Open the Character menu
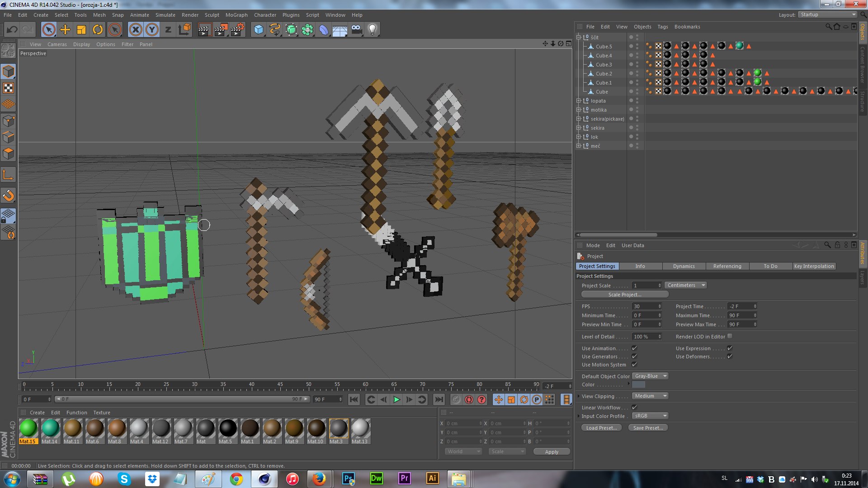Viewport: 868px width, 488px height. click(265, 15)
